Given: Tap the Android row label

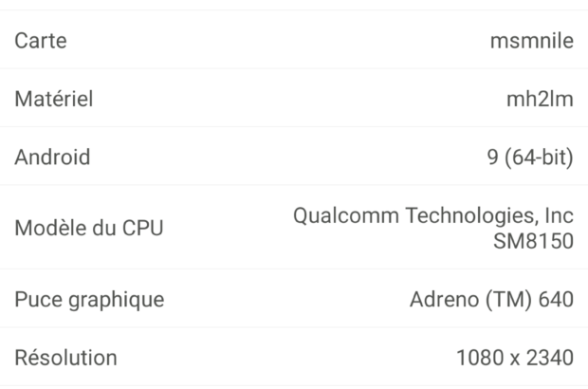Looking at the screenshot, I should 52,157.
